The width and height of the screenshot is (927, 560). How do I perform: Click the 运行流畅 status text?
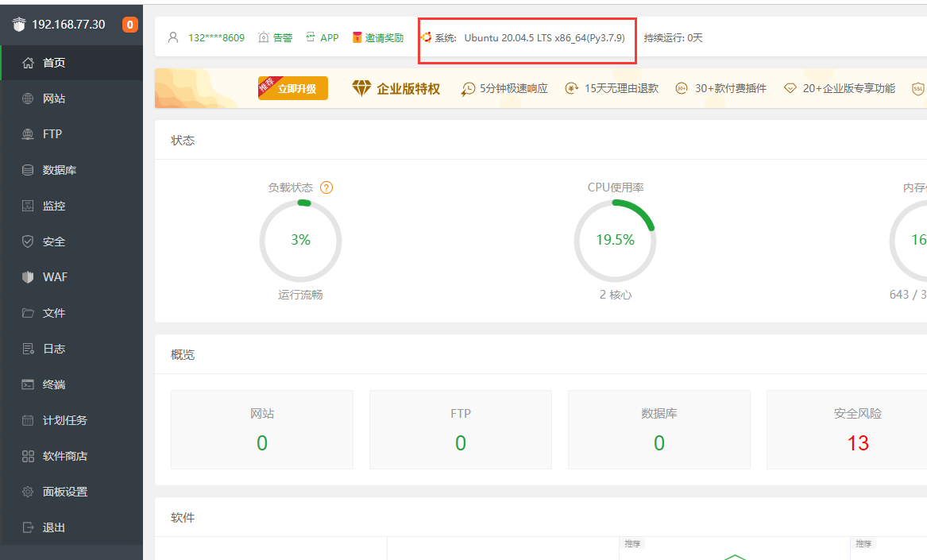(300, 295)
